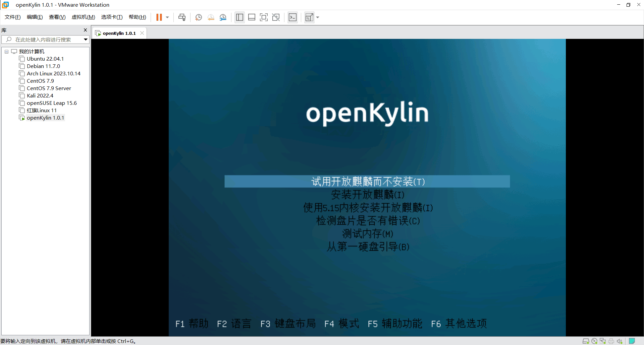Enter full screen mode from toolbar
644x345 pixels.
(264, 17)
